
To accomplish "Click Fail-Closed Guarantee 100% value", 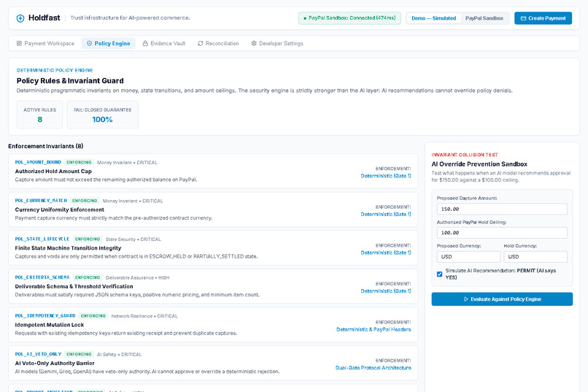I will (102, 119).
